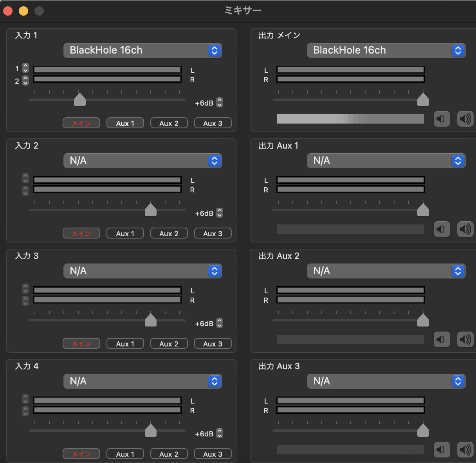
Task: Click the +6dB gain stepper for 入力 1
Action: [220, 103]
